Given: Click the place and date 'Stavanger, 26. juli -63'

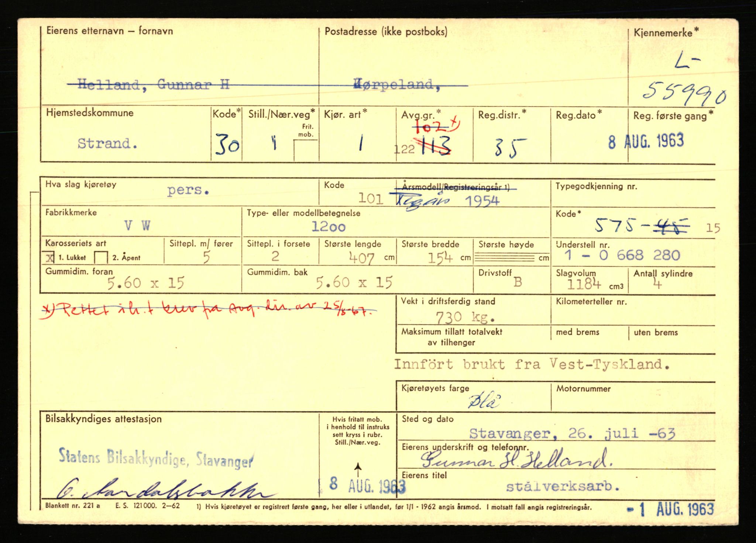Looking at the screenshot, I should coord(572,433).
